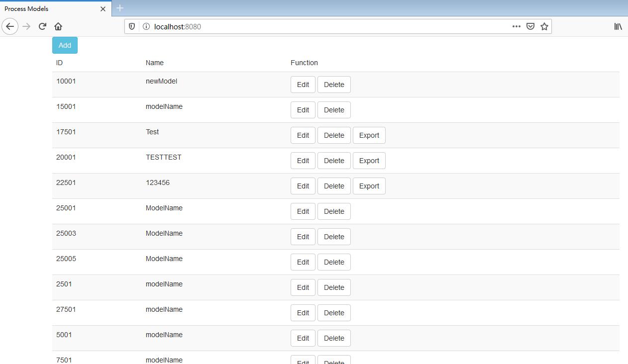
Task: Delete model with ID 25003
Action: click(x=334, y=237)
